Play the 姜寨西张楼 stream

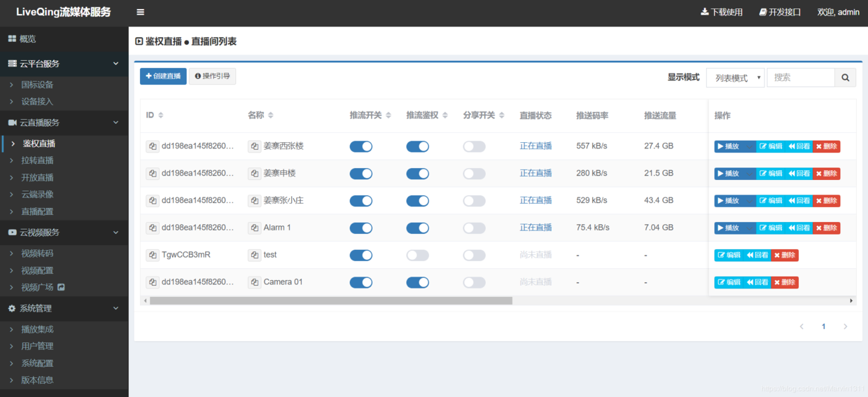735,146
